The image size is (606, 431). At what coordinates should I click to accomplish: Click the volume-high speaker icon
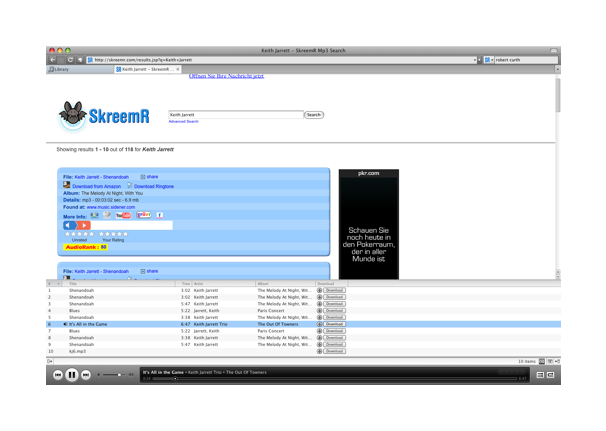click(x=131, y=375)
